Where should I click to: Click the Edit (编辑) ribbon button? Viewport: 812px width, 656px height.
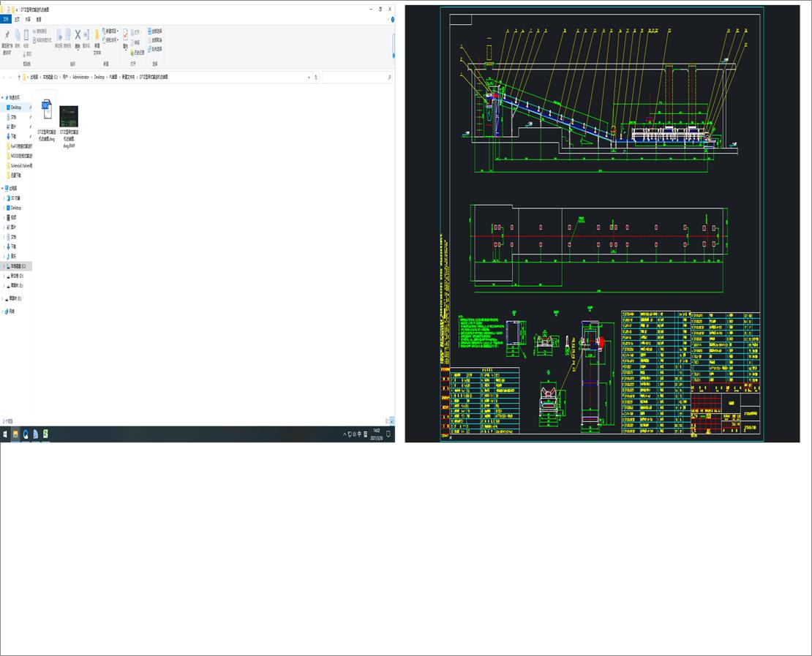(x=135, y=43)
